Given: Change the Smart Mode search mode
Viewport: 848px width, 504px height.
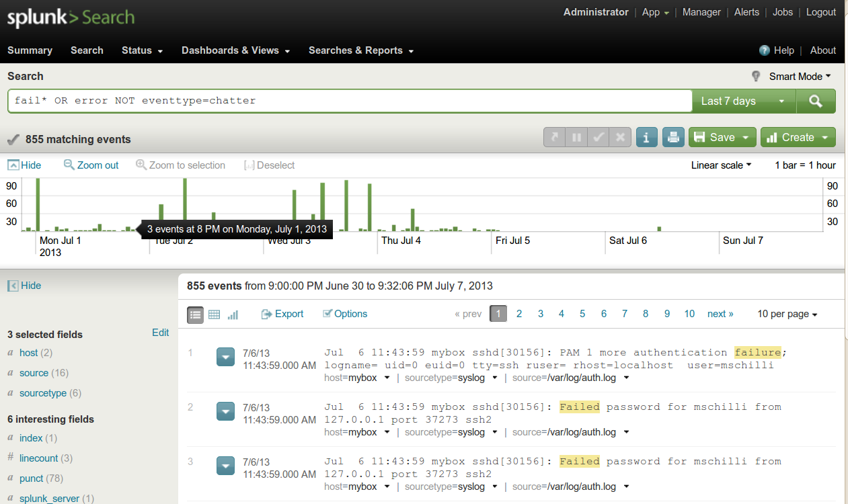Looking at the screenshot, I should pyautogui.click(x=800, y=77).
